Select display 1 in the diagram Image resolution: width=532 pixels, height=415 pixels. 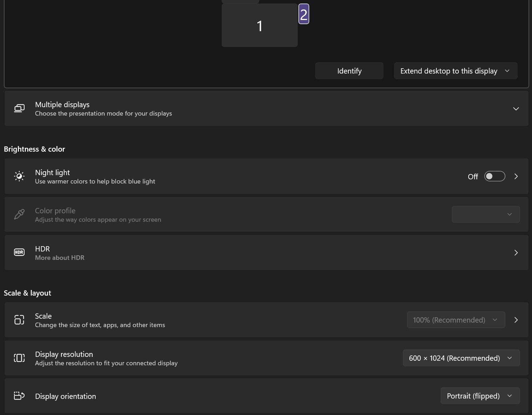pos(260,25)
